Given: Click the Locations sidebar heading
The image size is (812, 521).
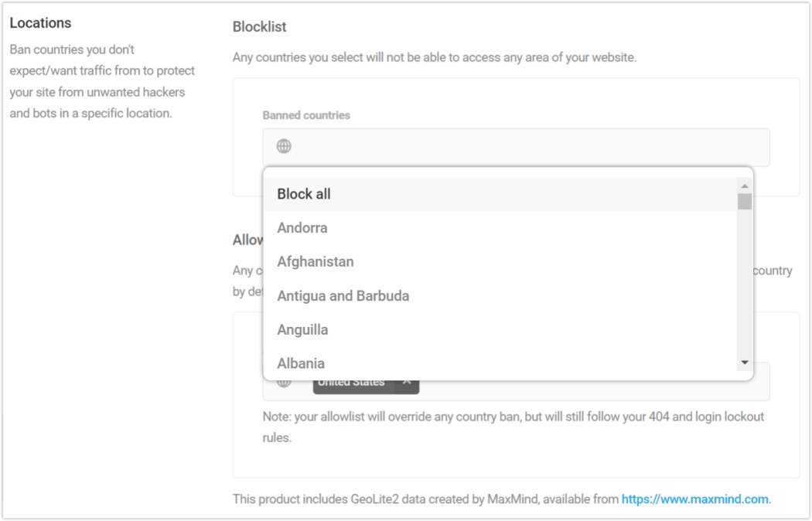Looking at the screenshot, I should (40, 22).
